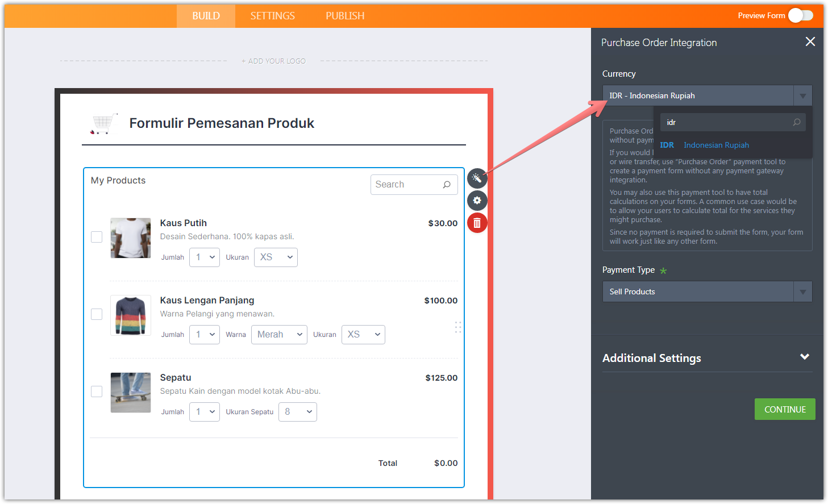
Task: Switch to the Settings tab
Action: point(272,16)
